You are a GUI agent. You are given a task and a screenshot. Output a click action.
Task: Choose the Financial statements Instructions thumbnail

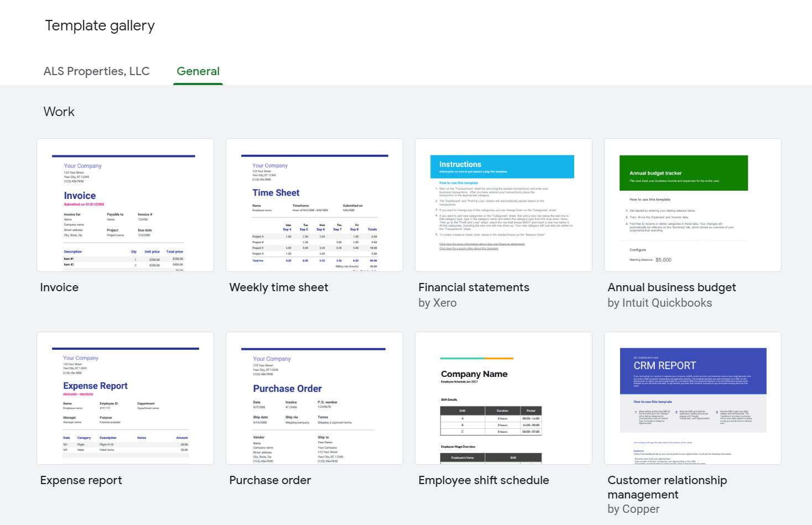pos(503,205)
